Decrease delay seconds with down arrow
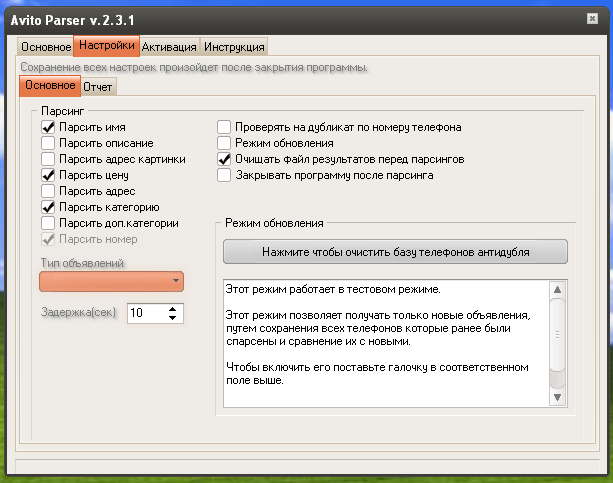 tap(173, 318)
